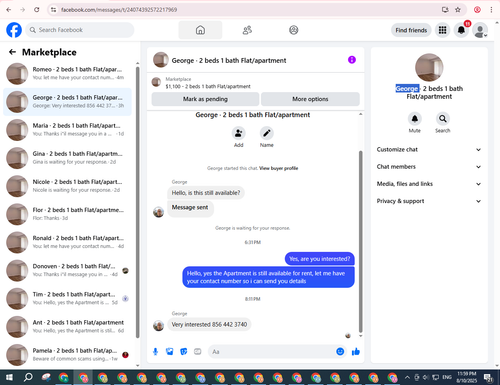The width and height of the screenshot is (500, 385).
Task: Open Maria conversation in chat list
Action: 67,130
